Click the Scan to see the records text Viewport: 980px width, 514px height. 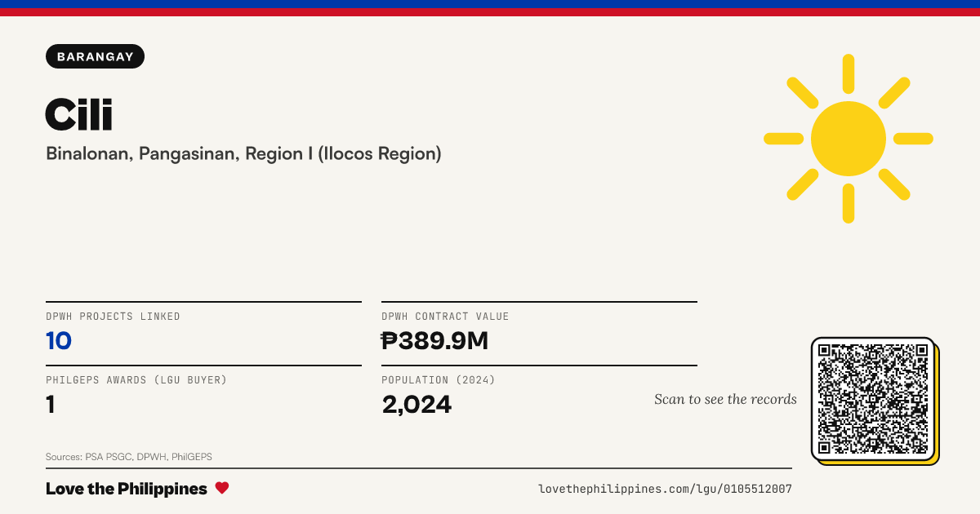point(725,399)
